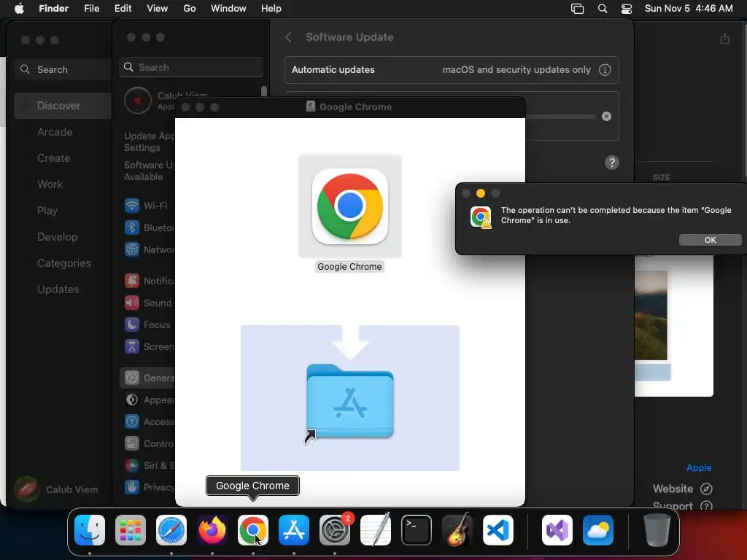Screen dimensions: 747x560
Task: Go back from Software Update pane
Action: pyautogui.click(x=288, y=37)
